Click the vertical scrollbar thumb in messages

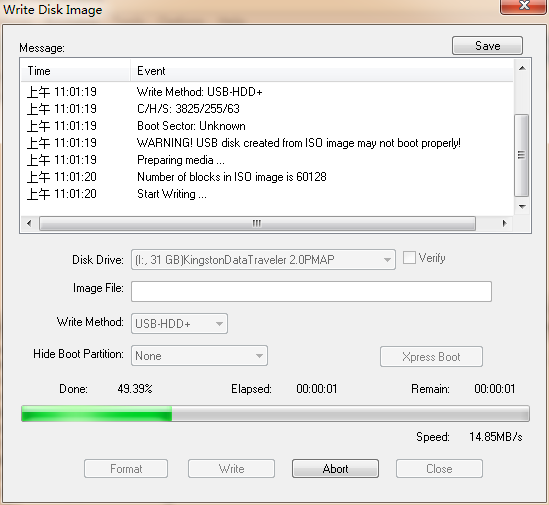[522, 155]
